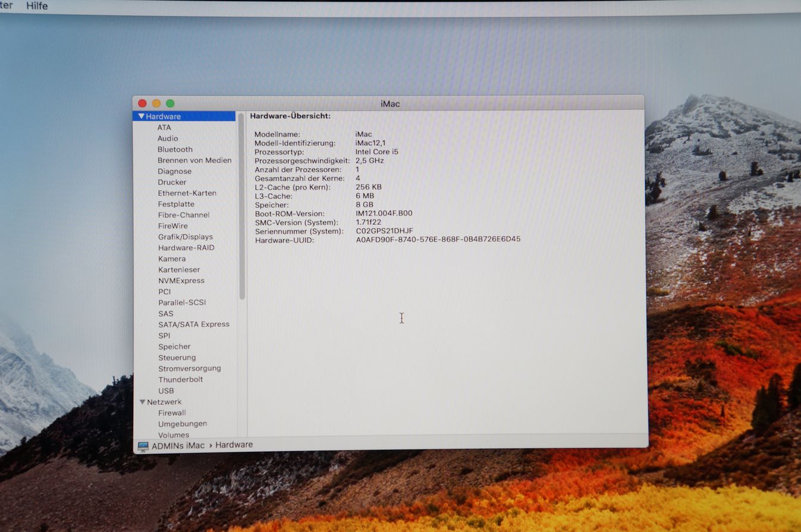Minimize window with the yellow button
This screenshot has width=801, height=532.
click(156, 103)
